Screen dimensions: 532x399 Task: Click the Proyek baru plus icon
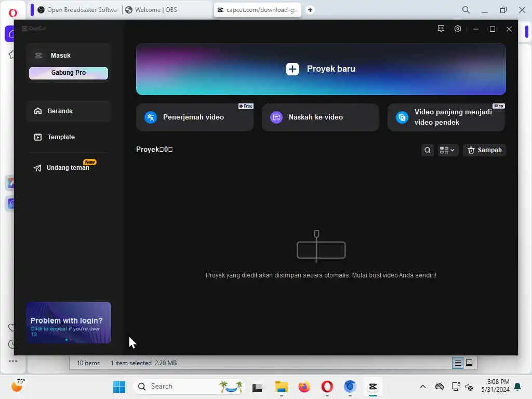click(292, 69)
